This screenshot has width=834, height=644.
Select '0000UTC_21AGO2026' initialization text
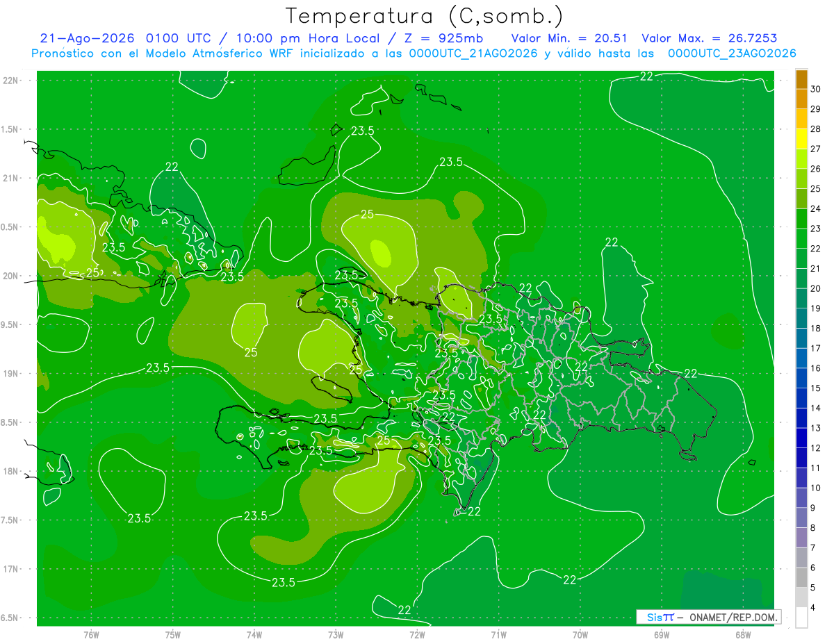[x=473, y=53]
